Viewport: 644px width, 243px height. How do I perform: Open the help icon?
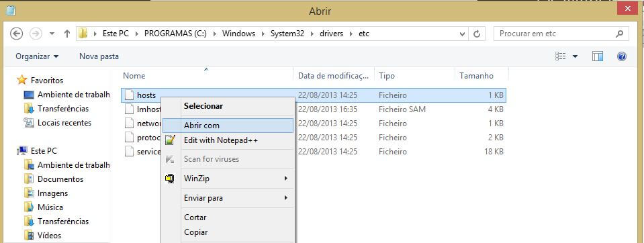click(x=621, y=56)
